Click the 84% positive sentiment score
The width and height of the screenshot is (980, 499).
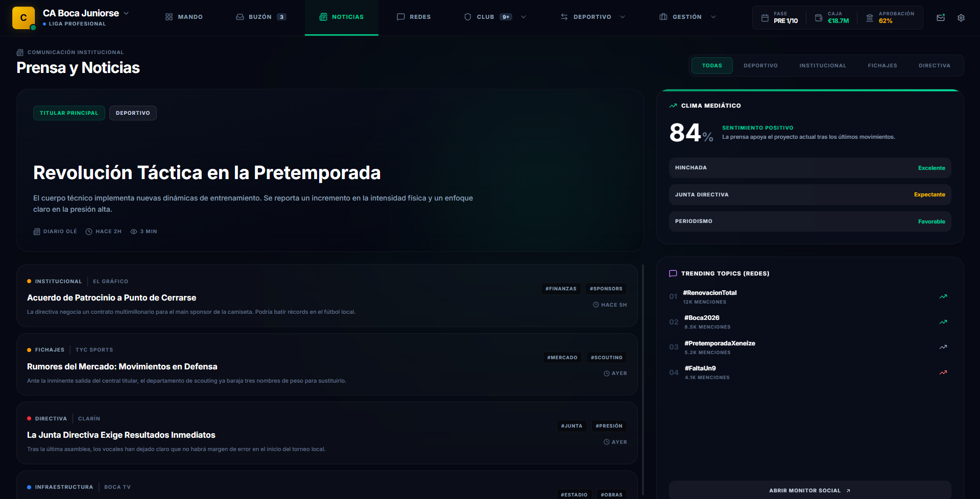(691, 133)
